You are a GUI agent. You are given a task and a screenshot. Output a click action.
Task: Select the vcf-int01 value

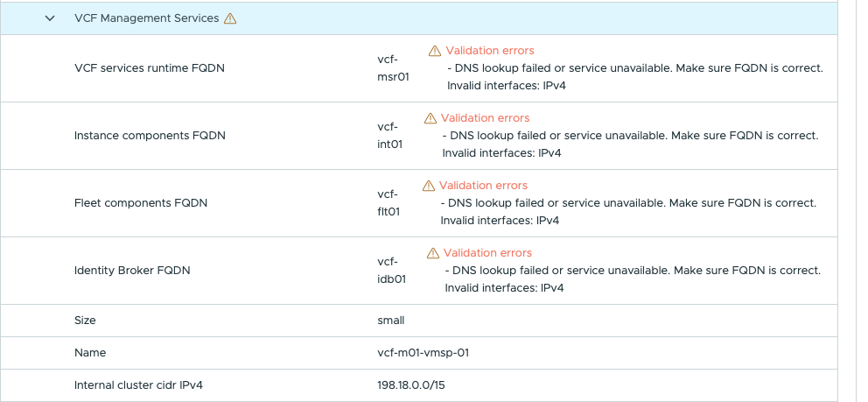point(390,136)
